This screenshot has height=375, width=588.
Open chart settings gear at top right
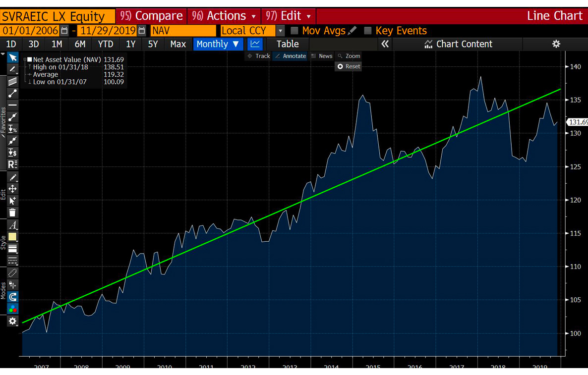pyautogui.click(x=556, y=44)
